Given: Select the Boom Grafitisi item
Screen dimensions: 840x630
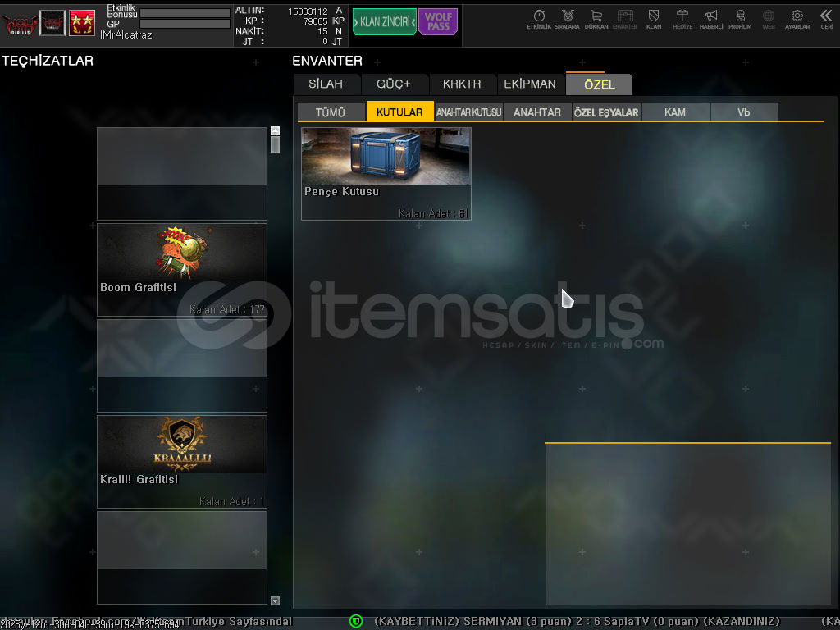Looking at the screenshot, I should click(x=181, y=269).
